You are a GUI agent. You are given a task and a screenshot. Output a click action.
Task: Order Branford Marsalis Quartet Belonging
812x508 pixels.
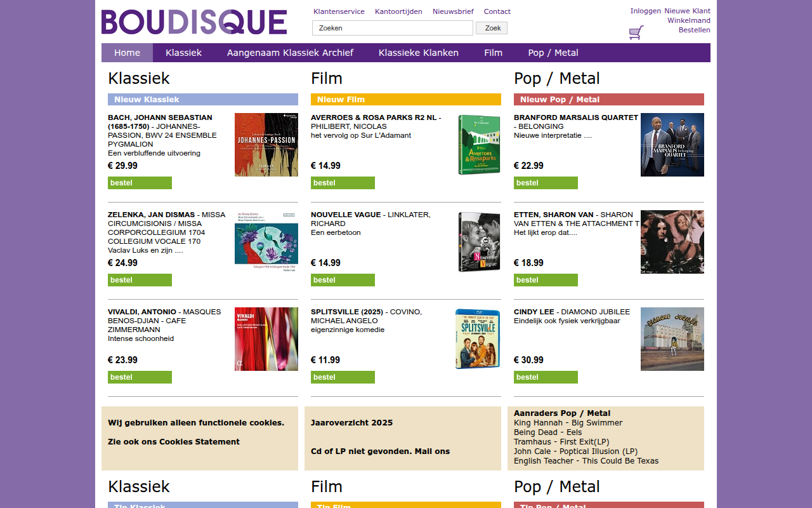click(546, 183)
